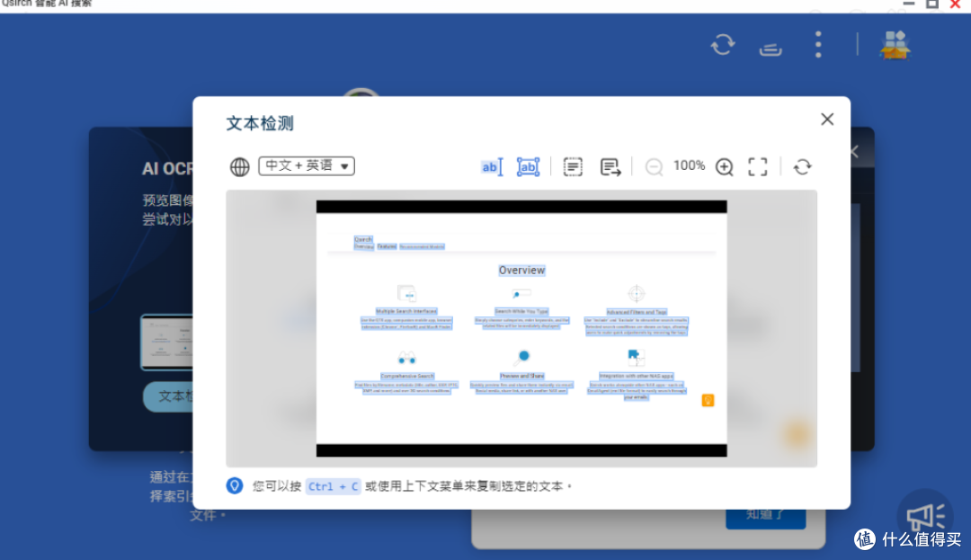Open the three-dot more options menu

819,45
